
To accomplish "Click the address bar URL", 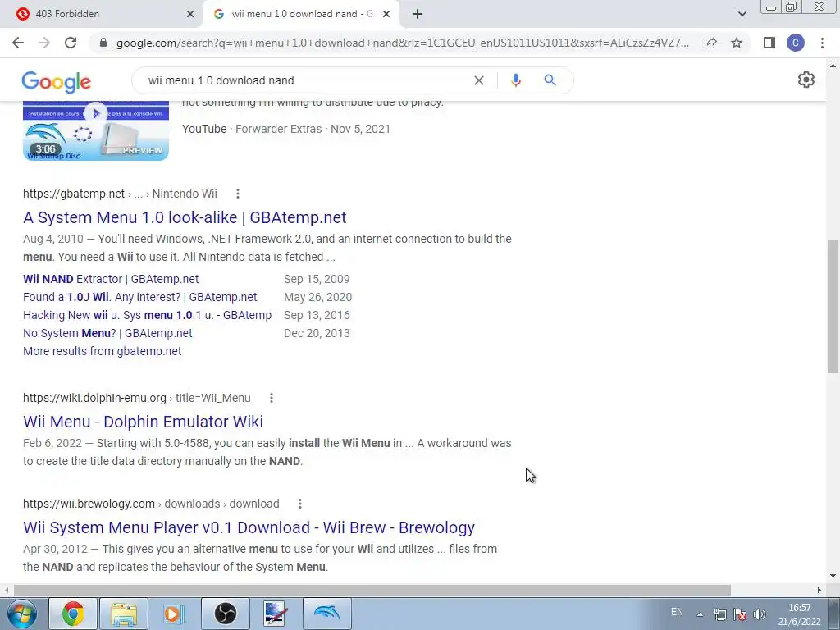I will click(x=403, y=43).
